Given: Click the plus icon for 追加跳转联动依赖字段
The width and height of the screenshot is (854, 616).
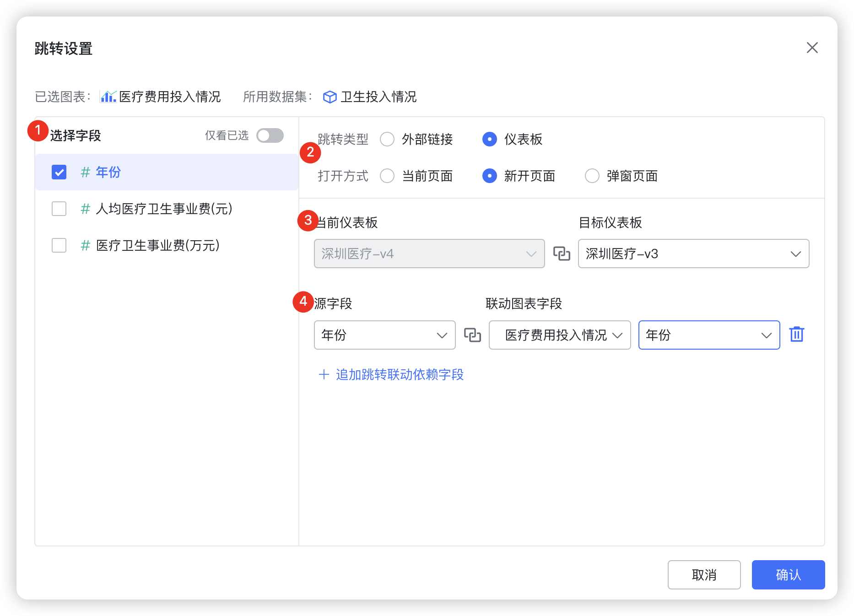Looking at the screenshot, I should (324, 374).
